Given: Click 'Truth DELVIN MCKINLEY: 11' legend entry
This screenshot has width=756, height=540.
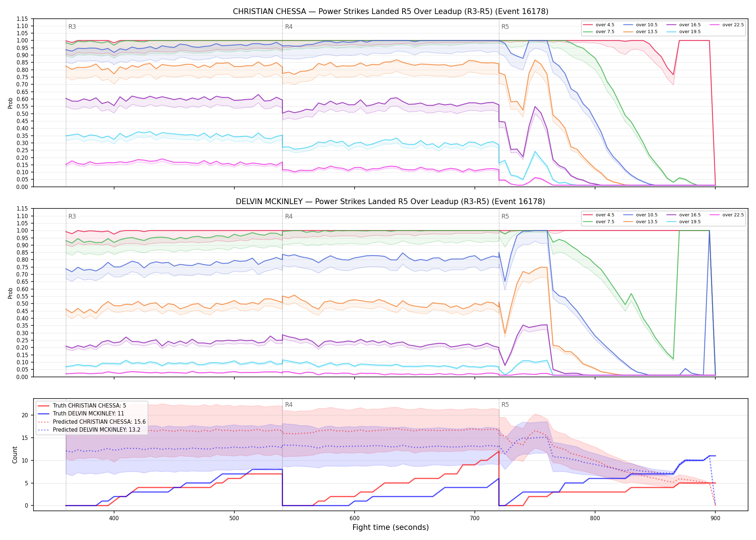Looking at the screenshot, I should tap(81, 414).
